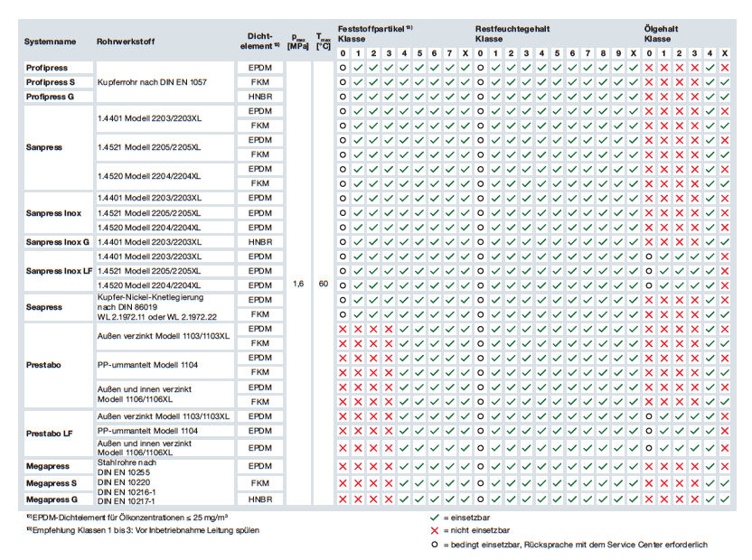Select the 'Seapress' system name

[x=43, y=307]
